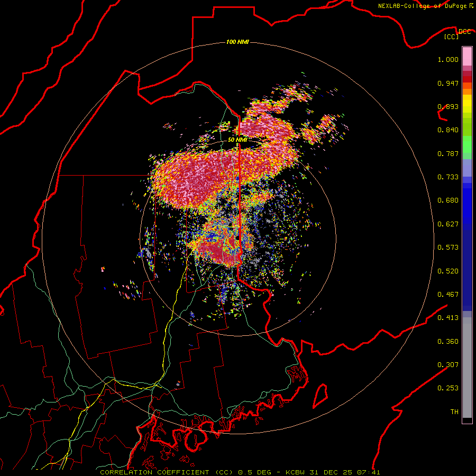Viewport: 476px width, 476px height.
Task: Click the 1.000 value on color scale
Action: pyautogui.click(x=448, y=59)
